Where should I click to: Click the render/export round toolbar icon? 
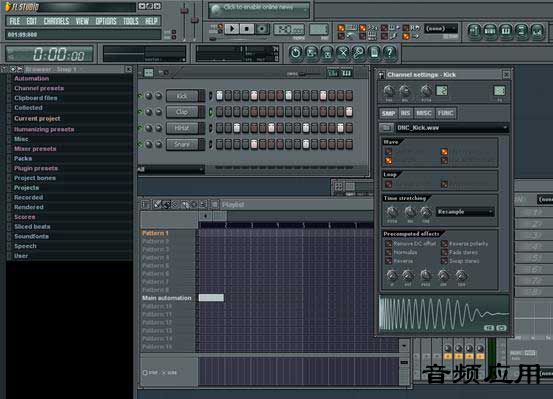click(327, 53)
